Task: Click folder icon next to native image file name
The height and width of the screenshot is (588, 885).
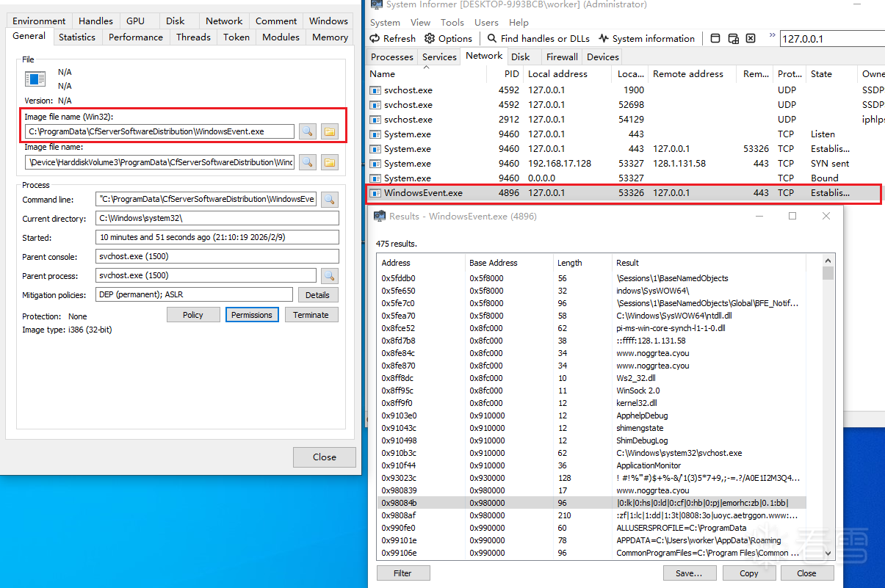Action: (329, 162)
